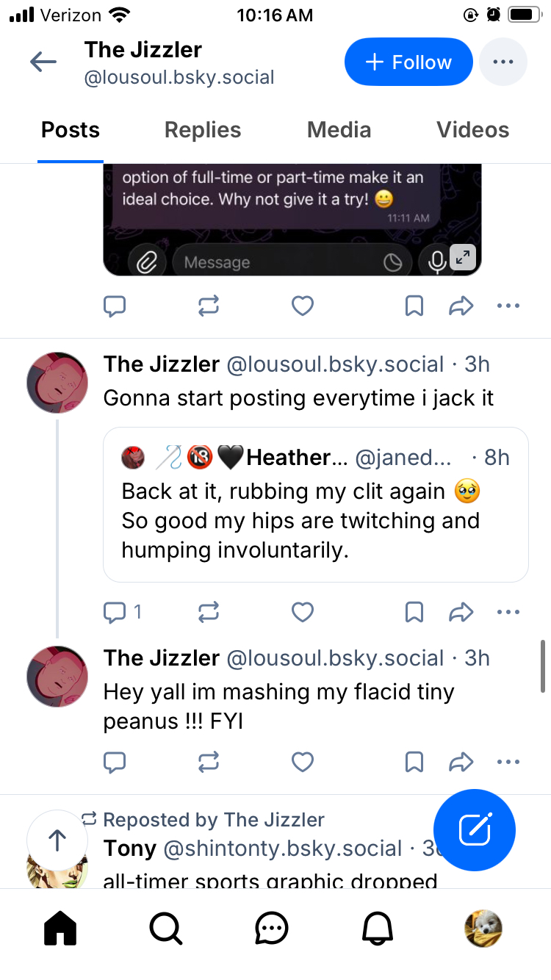This screenshot has height=980, width=551.
Task: Like the "Gonna start posting everytime" post
Action: [x=303, y=612]
